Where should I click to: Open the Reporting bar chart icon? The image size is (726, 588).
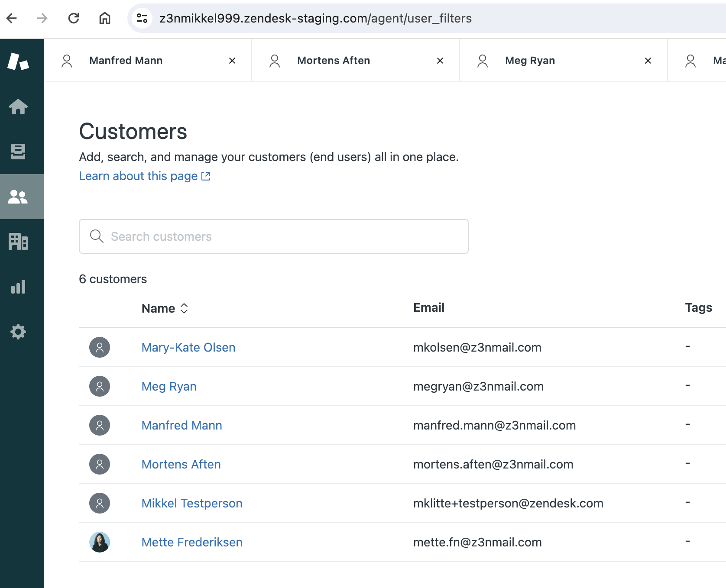pos(18,287)
